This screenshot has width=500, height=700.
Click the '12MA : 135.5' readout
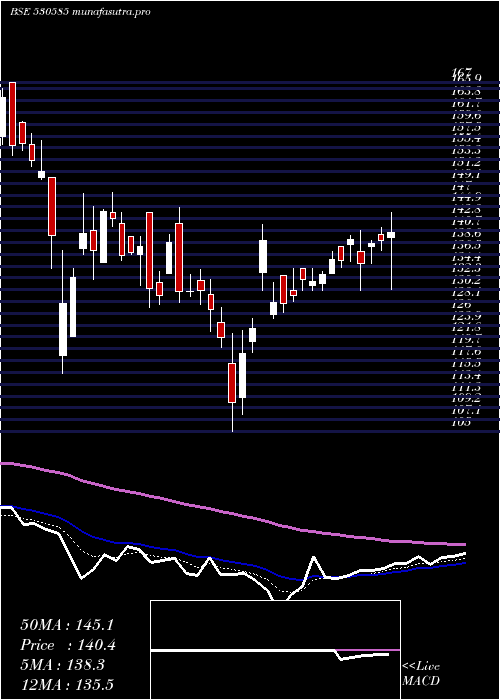click(x=66, y=684)
